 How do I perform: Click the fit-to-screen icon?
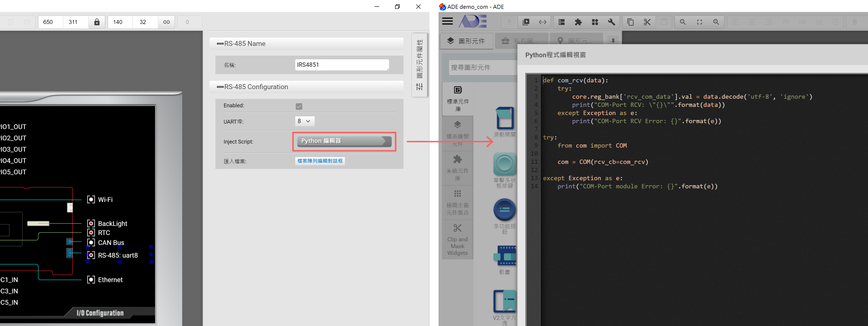[699, 22]
